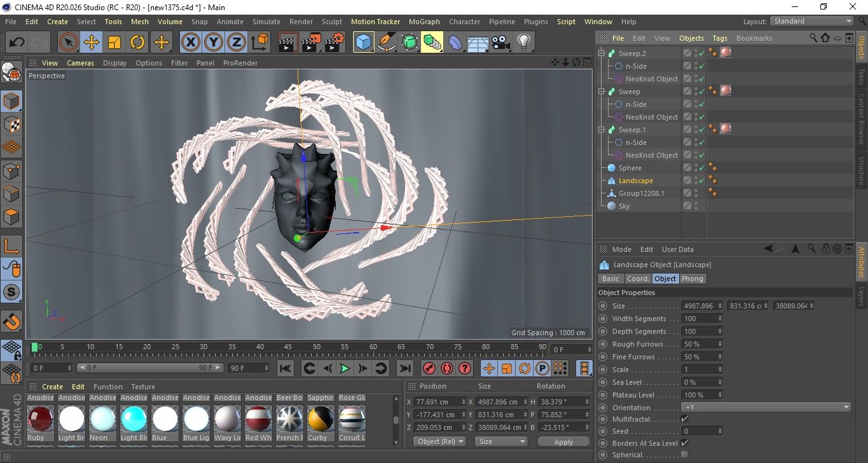Screen dimensions: 868x463
Task: Open the MoGraph menu
Action: coord(424,22)
